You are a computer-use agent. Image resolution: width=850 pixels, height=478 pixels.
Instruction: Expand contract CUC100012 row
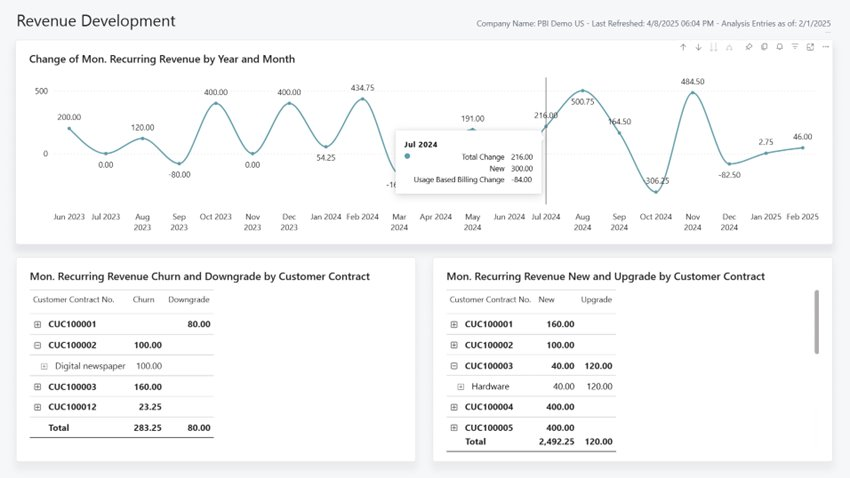(x=37, y=407)
